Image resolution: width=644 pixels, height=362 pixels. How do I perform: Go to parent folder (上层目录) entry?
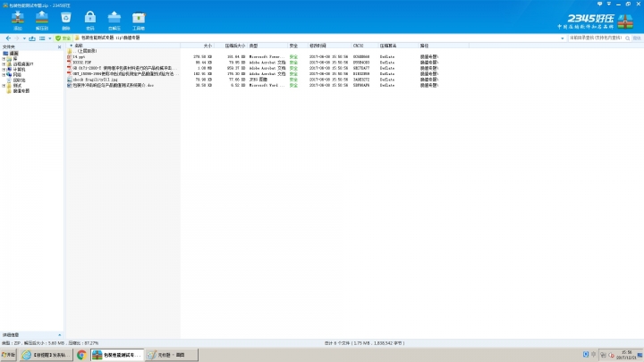(x=87, y=51)
